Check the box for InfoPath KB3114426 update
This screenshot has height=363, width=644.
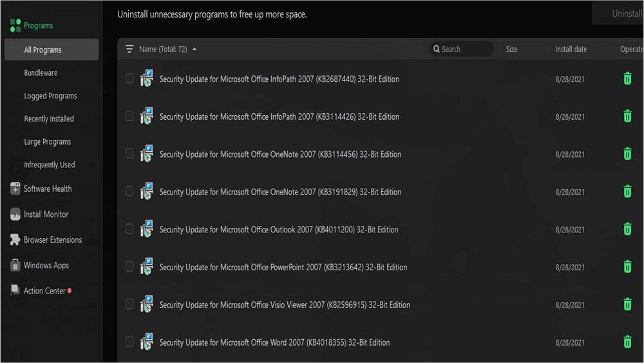129,116
